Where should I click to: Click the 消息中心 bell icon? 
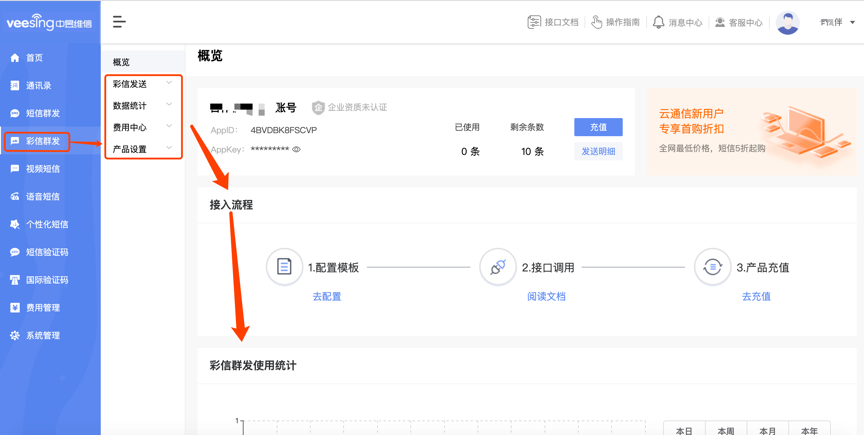click(658, 22)
